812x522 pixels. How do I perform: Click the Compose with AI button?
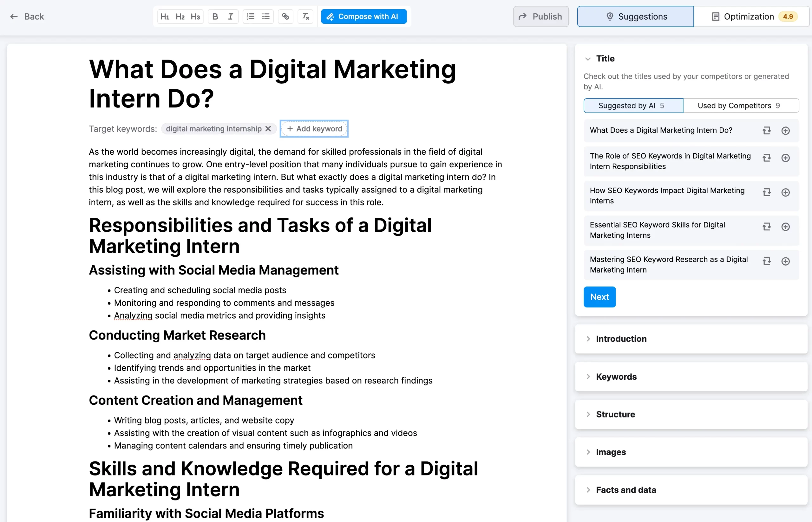[363, 16]
